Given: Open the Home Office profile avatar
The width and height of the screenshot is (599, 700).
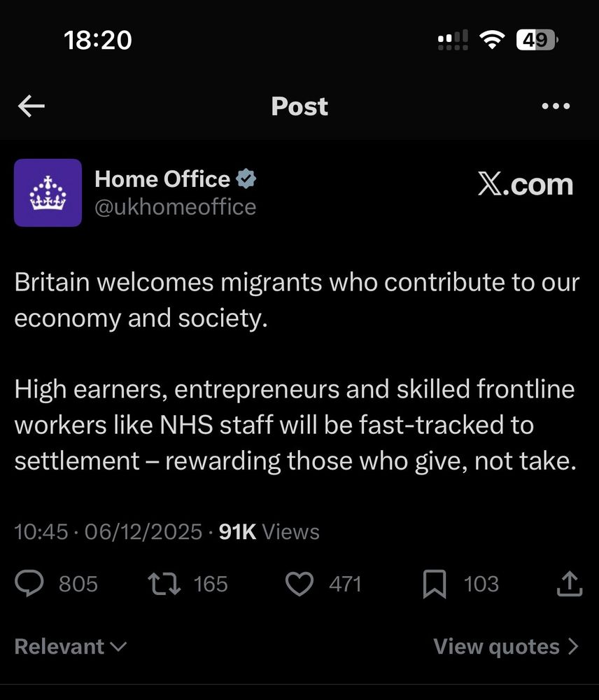Looking at the screenshot, I should pyautogui.click(x=48, y=192).
